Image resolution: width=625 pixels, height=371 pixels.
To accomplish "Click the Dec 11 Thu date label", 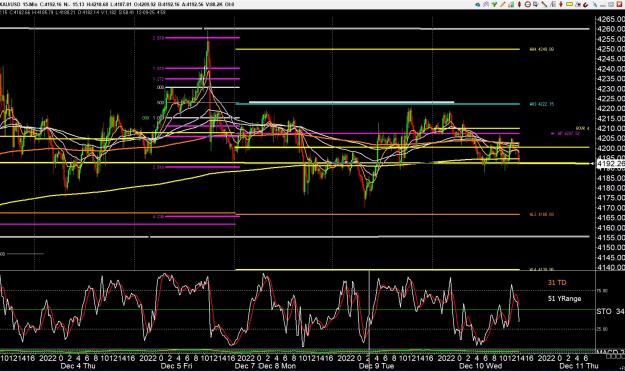I will click(x=579, y=366).
